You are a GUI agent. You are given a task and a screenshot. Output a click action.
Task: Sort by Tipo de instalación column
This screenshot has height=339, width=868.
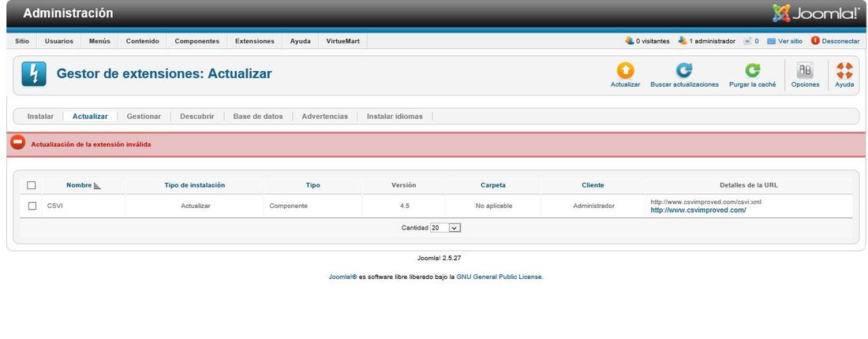point(195,185)
